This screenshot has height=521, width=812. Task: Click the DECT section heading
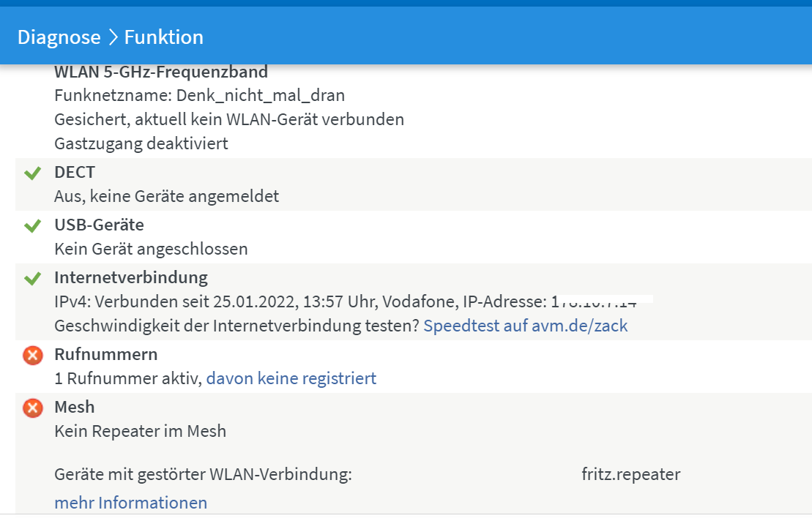75,172
